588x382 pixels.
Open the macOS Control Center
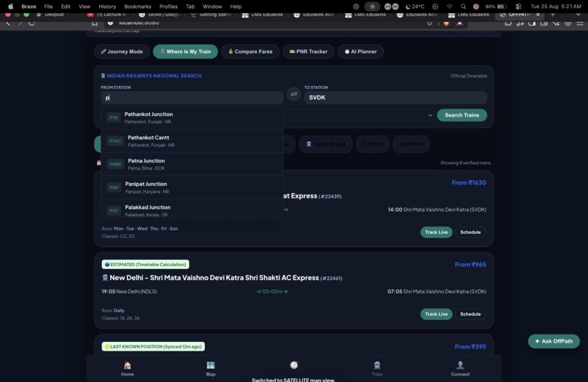[519, 7]
